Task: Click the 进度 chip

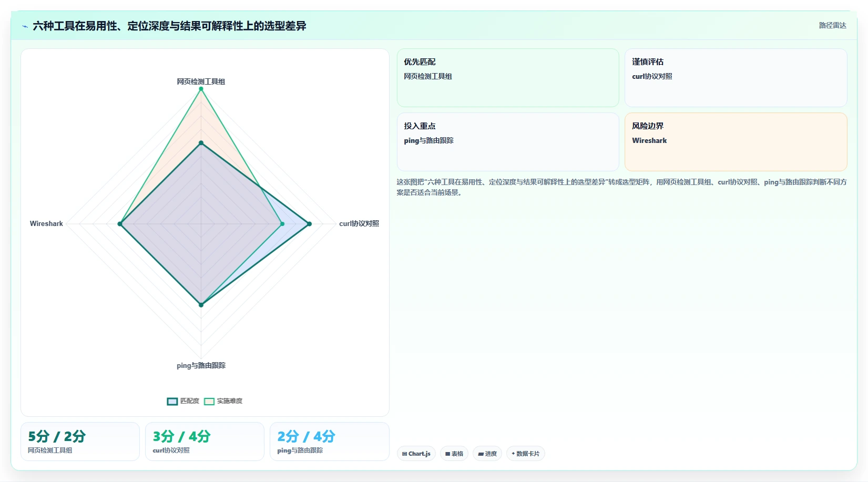Action: click(487, 454)
